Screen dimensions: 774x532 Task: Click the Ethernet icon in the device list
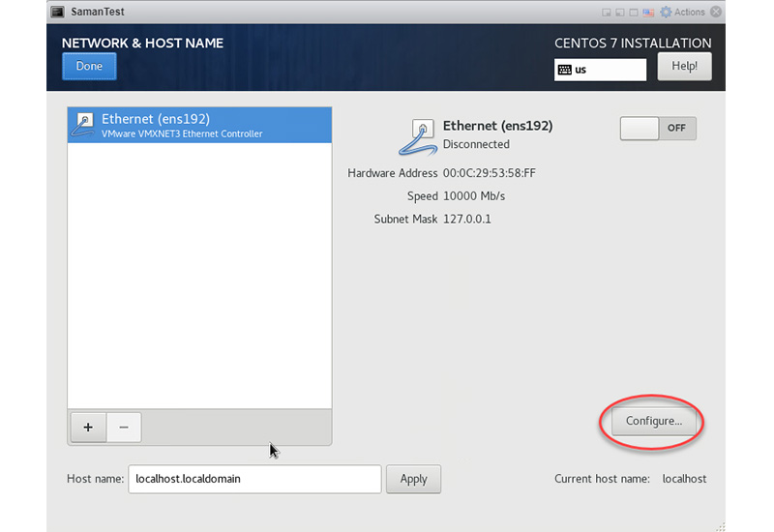[84, 125]
